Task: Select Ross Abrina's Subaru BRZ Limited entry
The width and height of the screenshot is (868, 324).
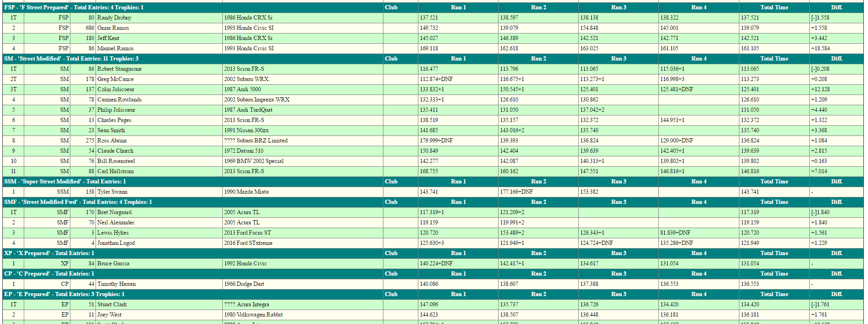Action: (256, 141)
